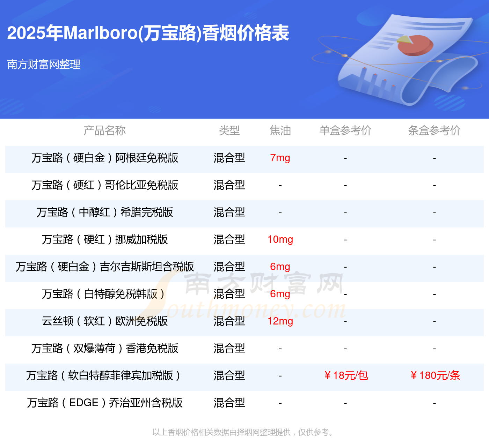
Task: Click "万宝路（双爆薄荷）香港免税版" product name
Action: (x=105, y=348)
